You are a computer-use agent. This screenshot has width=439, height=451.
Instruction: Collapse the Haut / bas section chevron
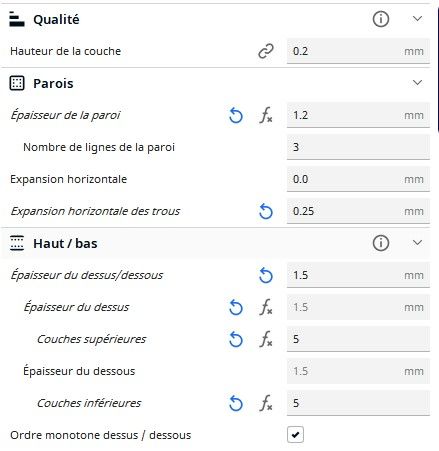click(x=417, y=242)
